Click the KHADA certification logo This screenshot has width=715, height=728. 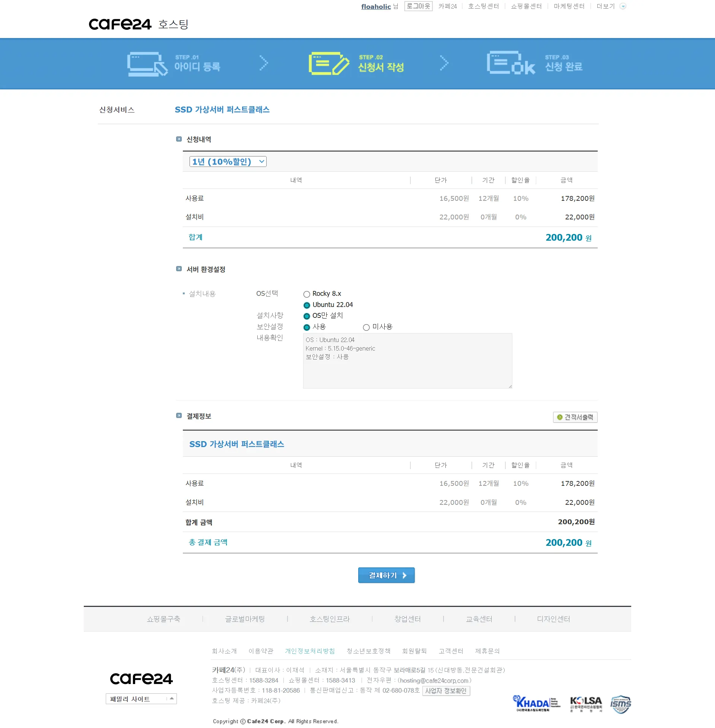point(536,703)
